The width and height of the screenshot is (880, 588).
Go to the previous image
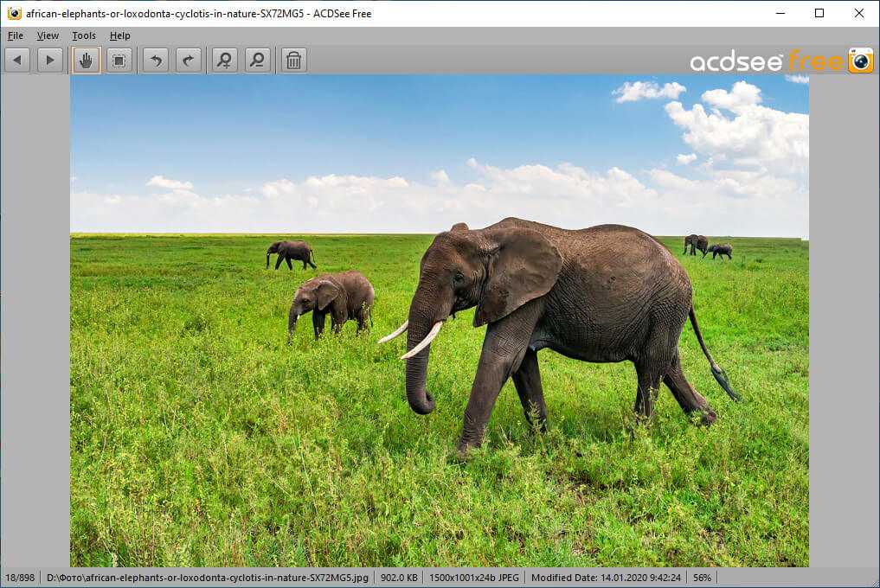tap(17, 61)
